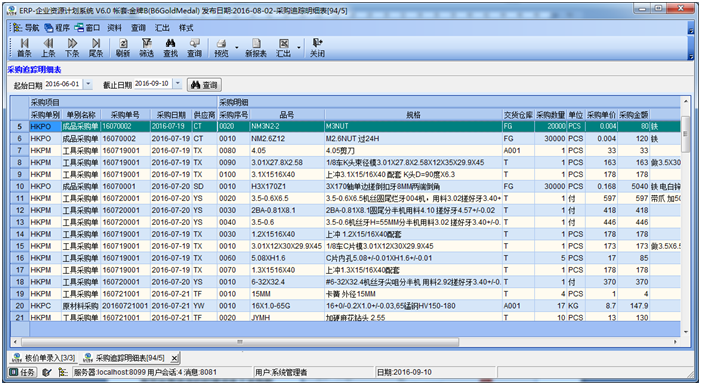701x385 pixels.
Task: Select row 10 with order 16070001
Action: point(345,186)
